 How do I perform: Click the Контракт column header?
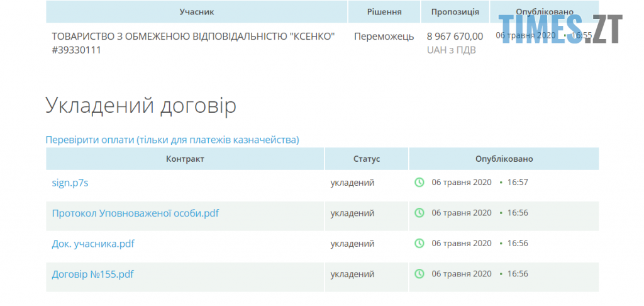185,159
